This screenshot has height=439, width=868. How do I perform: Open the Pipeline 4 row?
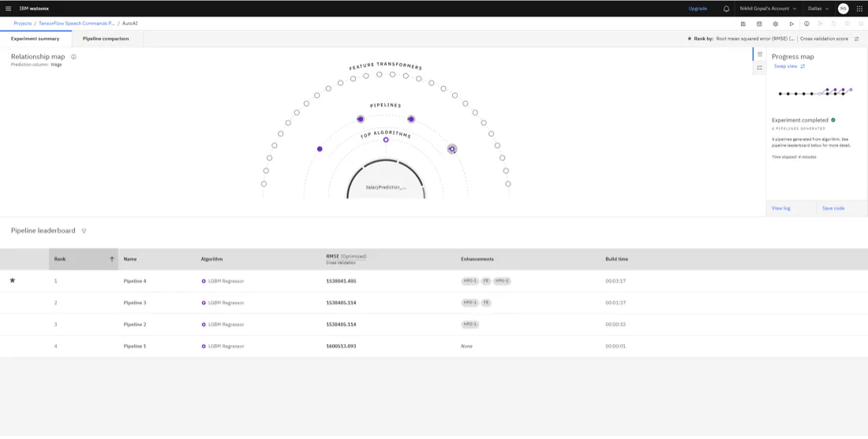434,280
